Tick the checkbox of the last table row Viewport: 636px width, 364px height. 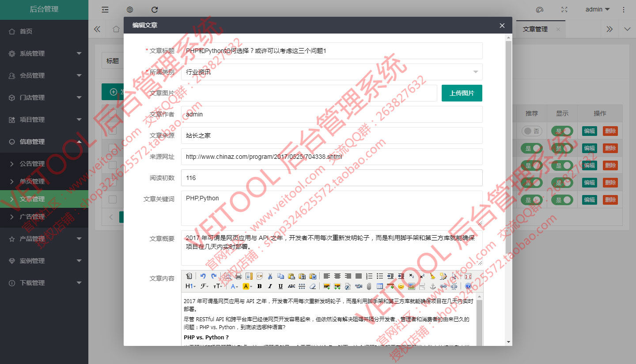tap(113, 199)
